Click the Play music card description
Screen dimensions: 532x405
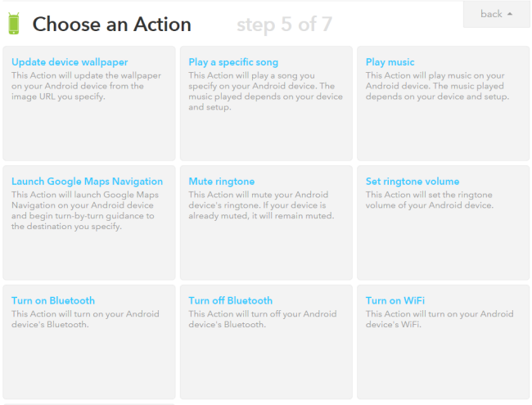(438, 86)
